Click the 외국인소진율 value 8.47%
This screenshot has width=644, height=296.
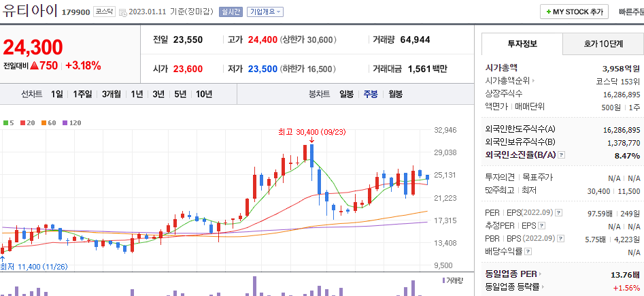[627, 156]
